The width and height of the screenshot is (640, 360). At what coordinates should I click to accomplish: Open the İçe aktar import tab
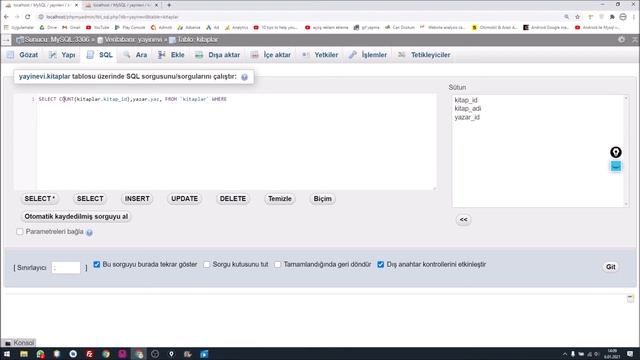[x=271, y=55]
